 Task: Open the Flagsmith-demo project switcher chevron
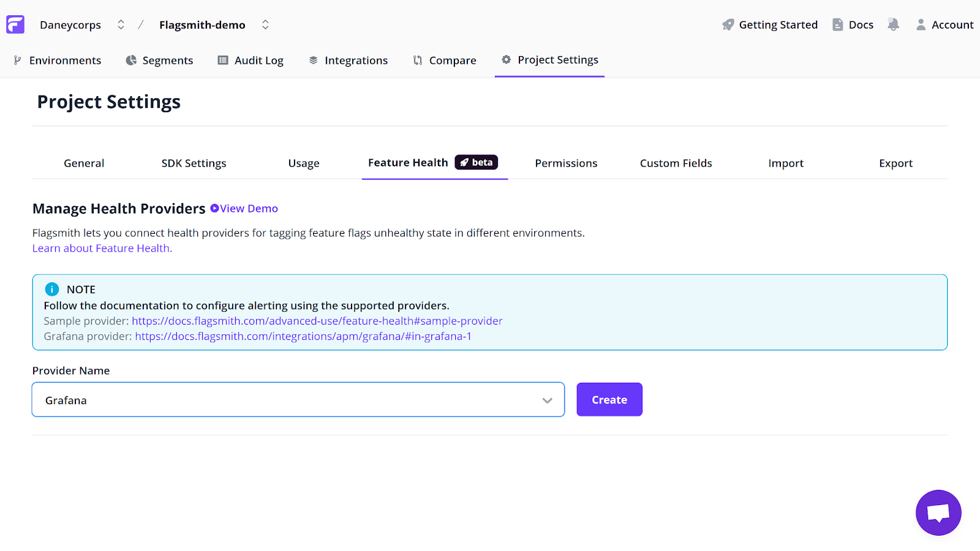click(x=265, y=24)
